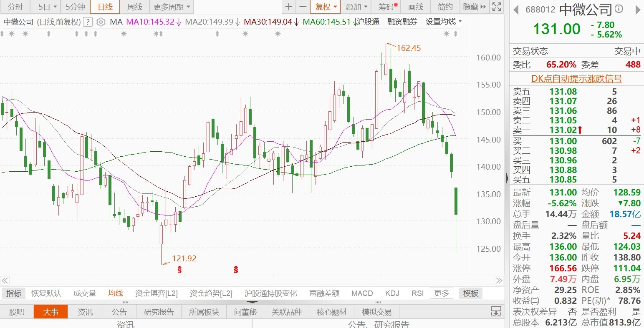Select the 公告 tab
The height and width of the screenshot is (328, 644).
point(119,312)
